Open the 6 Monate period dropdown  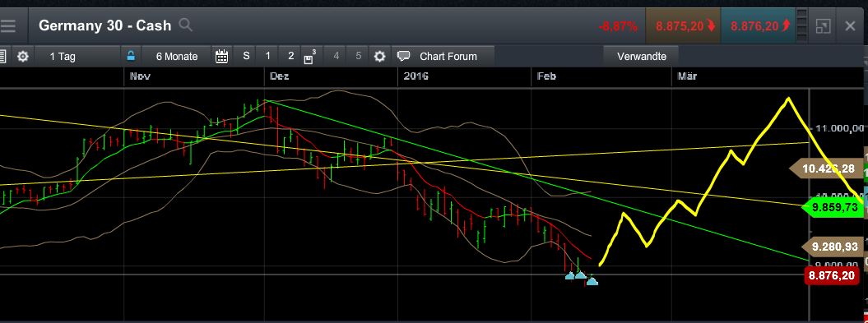(x=177, y=57)
